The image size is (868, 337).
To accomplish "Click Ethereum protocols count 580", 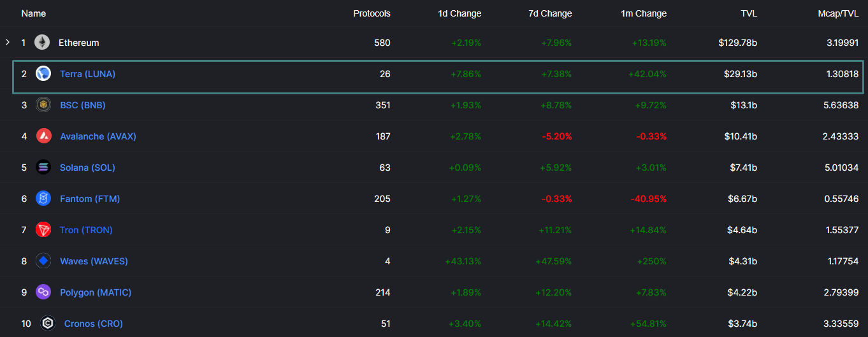I will click(x=382, y=43).
